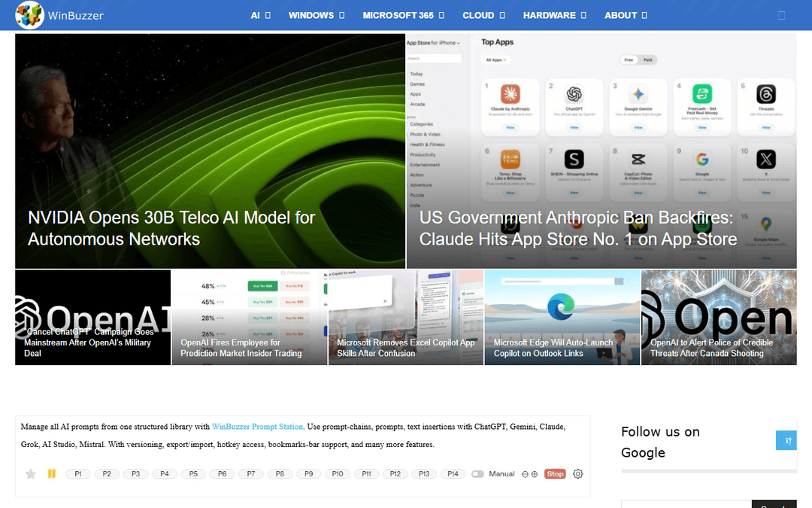Click the Manual label text
Viewport: 812px width, 508px height.
501,474
